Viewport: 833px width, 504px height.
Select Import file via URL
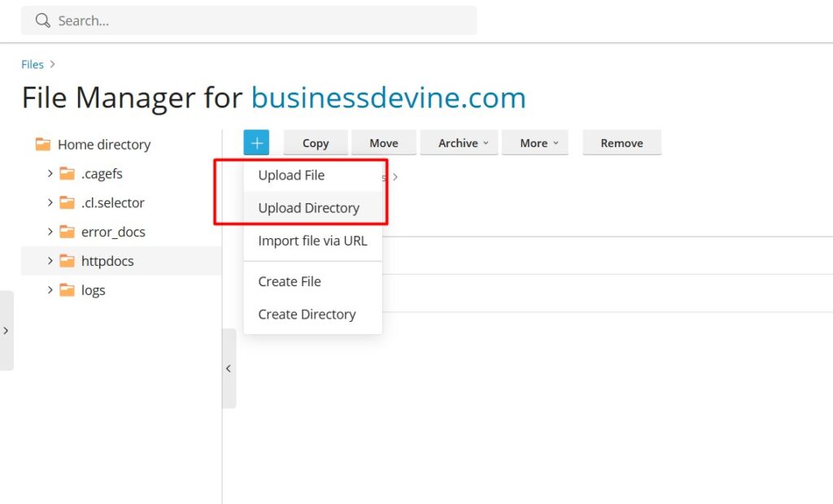coord(313,241)
